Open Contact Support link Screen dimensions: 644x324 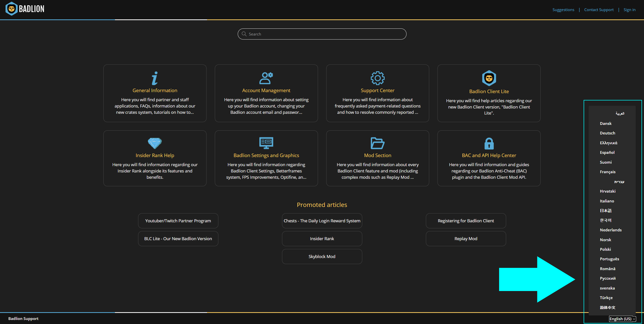click(599, 10)
